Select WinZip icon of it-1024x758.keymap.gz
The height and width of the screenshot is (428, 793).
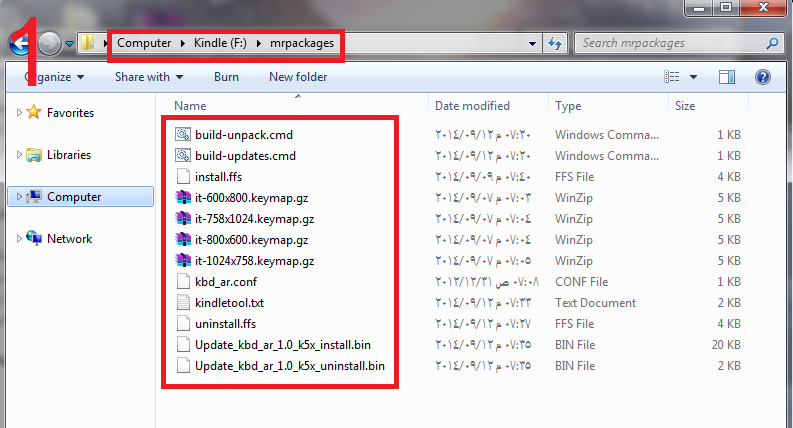pyautogui.click(x=183, y=261)
